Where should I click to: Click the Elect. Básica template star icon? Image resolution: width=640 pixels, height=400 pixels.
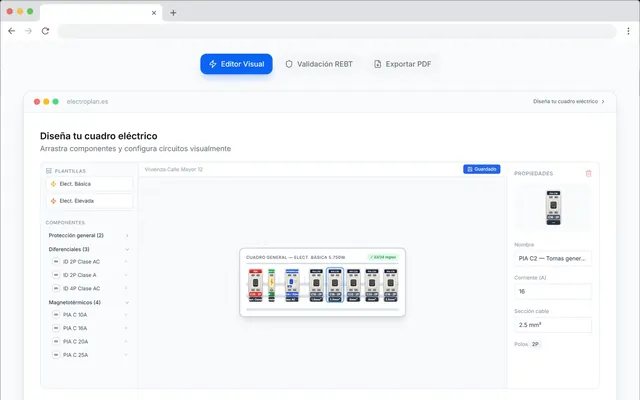pos(53,184)
